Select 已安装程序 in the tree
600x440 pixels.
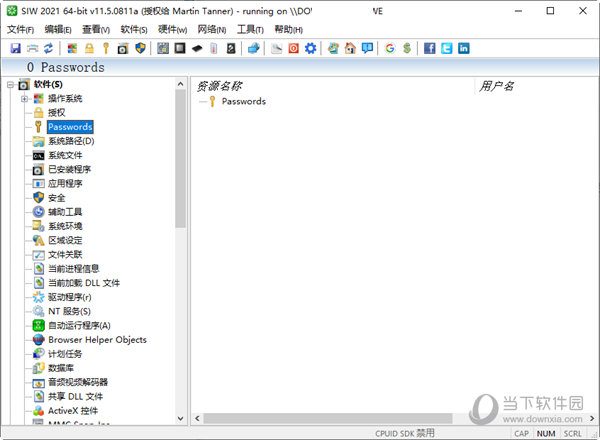(69, 169)
